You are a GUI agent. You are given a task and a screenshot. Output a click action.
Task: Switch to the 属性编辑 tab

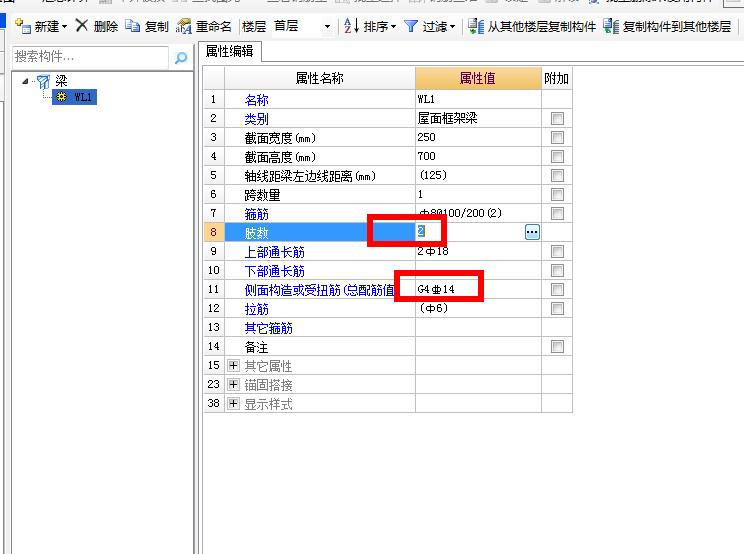coord(230,51)
